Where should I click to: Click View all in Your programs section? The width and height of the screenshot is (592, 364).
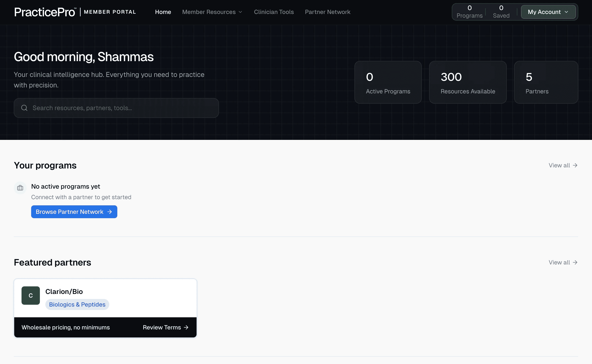click(x=563, y=165)
